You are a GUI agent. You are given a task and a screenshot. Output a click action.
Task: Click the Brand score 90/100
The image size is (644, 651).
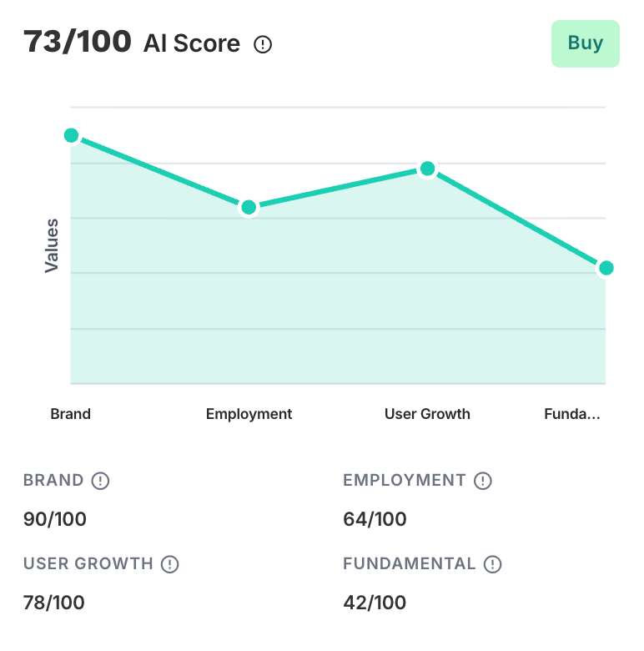55,519
